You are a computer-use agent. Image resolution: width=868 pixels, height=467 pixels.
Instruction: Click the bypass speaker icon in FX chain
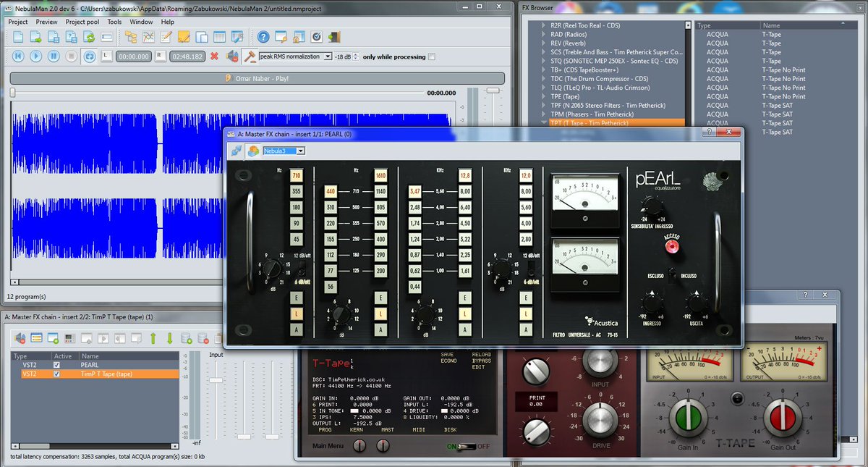pos(20,337)
